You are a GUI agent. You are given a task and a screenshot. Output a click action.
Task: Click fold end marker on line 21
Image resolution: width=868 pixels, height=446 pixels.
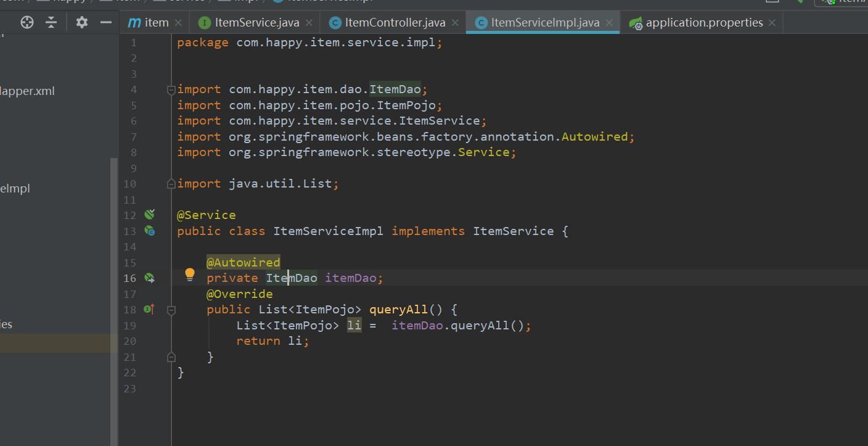tap(171, 357)
